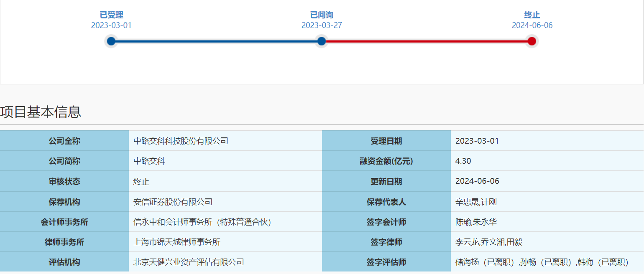Click the timeline date 2024-06-06
Viewport: 644px width, 274px height.
pos(532,25)
